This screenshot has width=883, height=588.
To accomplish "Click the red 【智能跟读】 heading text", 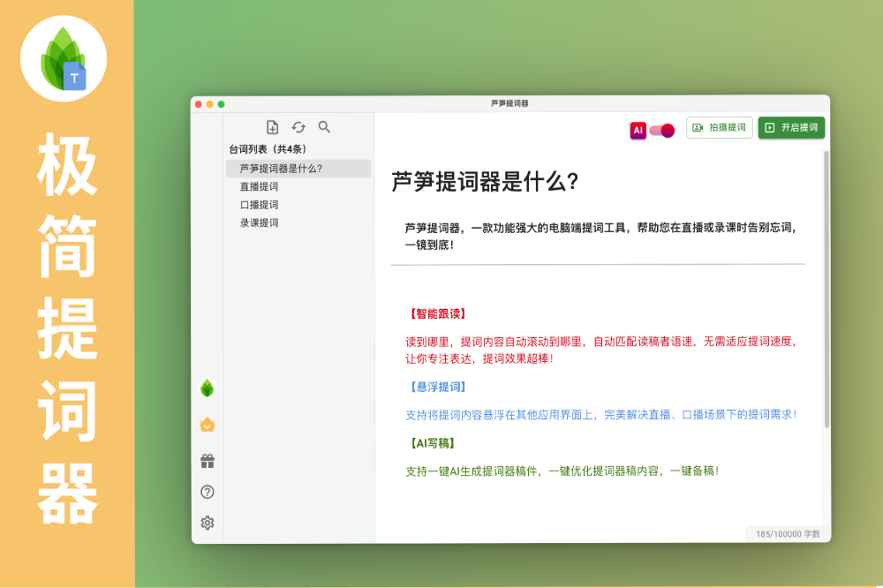I will tap(437, 313).
